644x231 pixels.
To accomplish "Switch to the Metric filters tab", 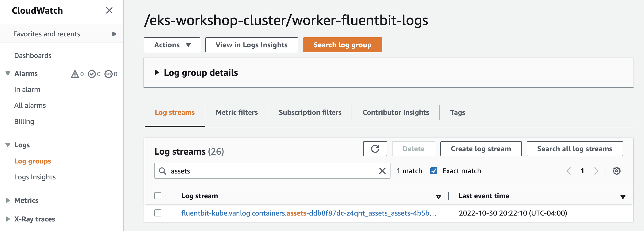I will 236,112.
